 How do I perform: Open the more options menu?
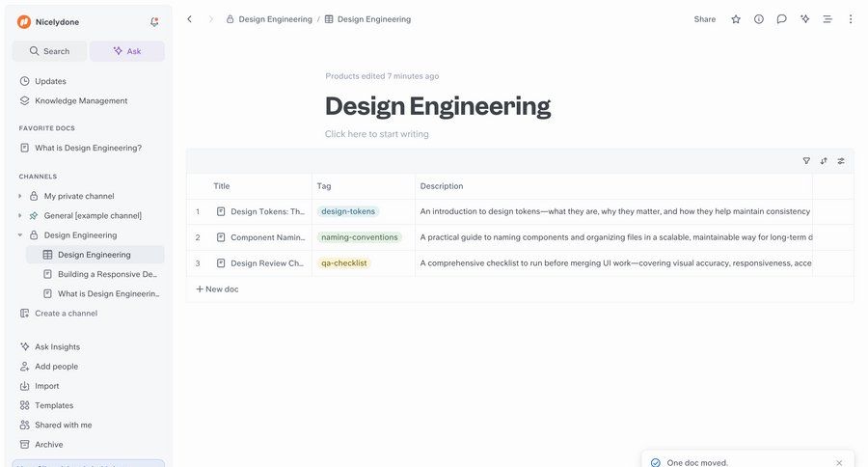pyautogui.click(x=850, y=19)
